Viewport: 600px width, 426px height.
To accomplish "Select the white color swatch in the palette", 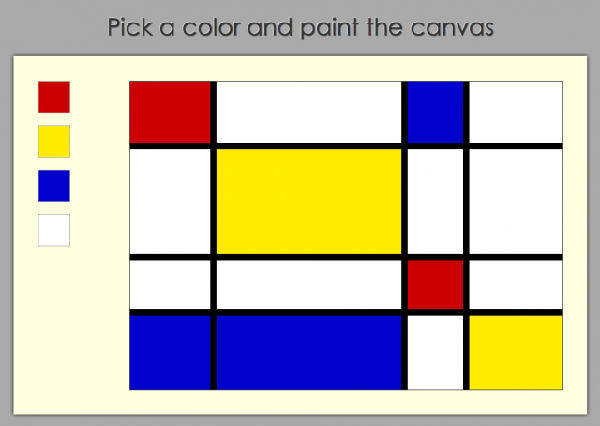I will (x=54, y=230).
